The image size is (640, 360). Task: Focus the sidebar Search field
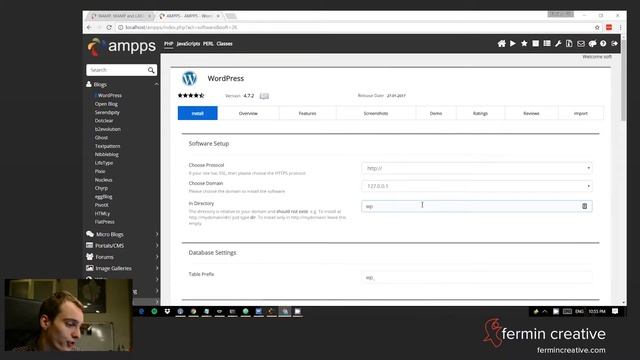click(x=117, y=70)
